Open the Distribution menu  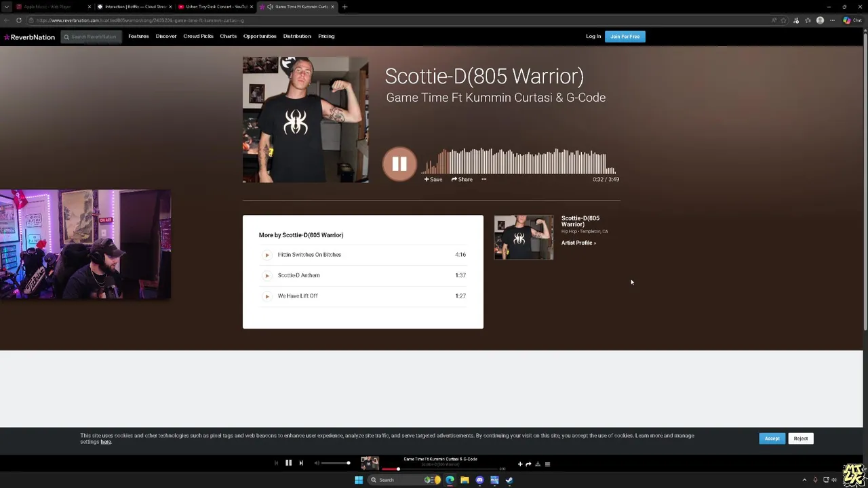[x=297, y=37]
